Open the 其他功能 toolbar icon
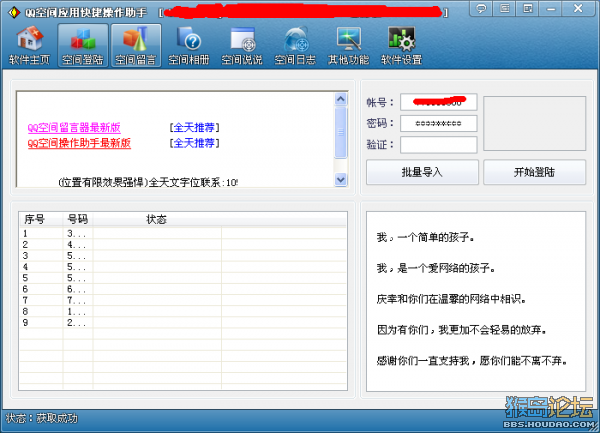The width and height of the screenshot is (600, 433). tap(349, 46)
